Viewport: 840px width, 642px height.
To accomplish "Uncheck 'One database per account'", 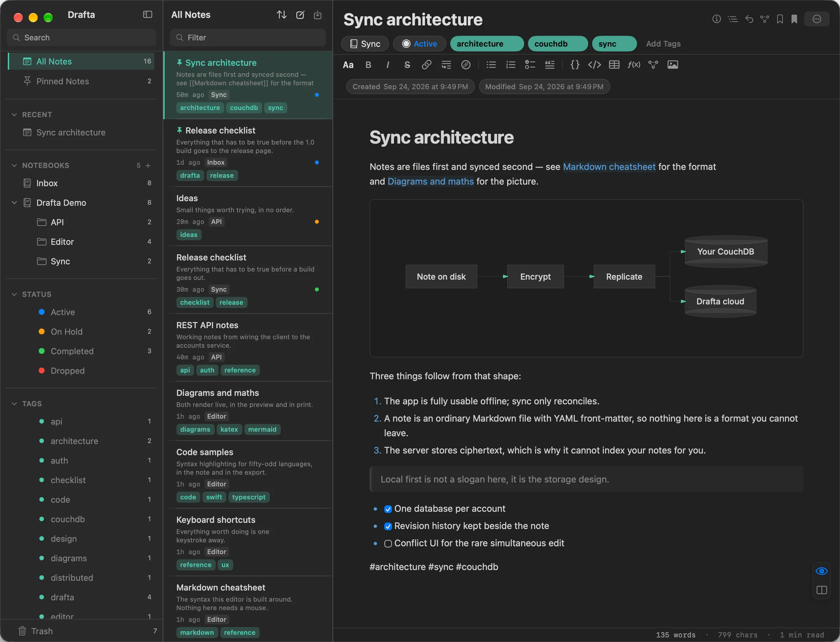I will (387, 509).
